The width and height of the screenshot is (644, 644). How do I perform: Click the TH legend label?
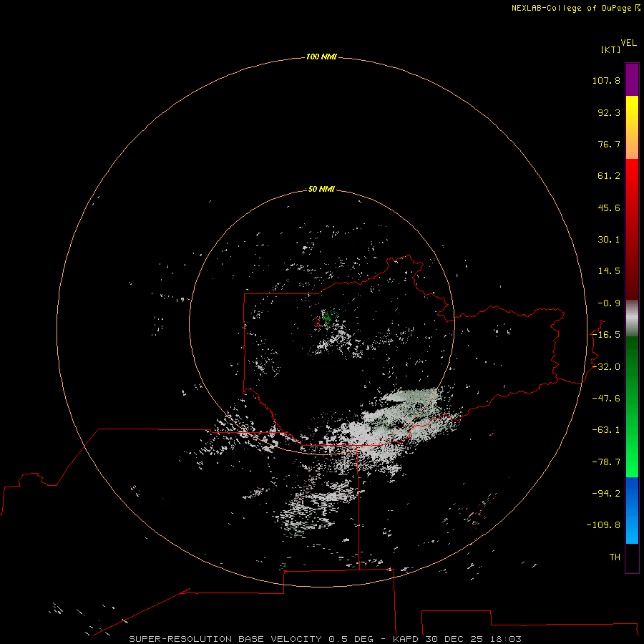point(615,557)
